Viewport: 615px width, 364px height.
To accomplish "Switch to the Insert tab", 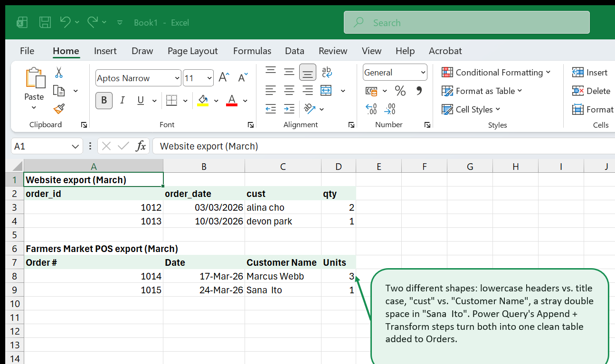I will point(105,51).
